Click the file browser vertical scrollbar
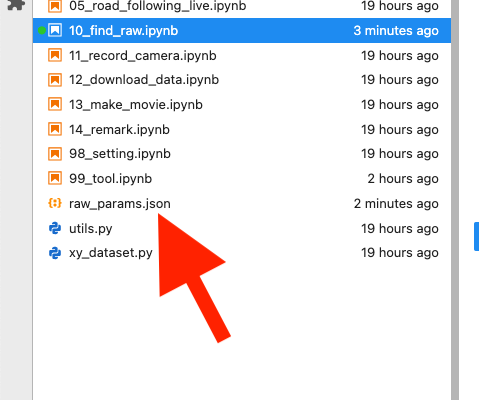Viewport: 479px width, 400px height. [455, 200]
